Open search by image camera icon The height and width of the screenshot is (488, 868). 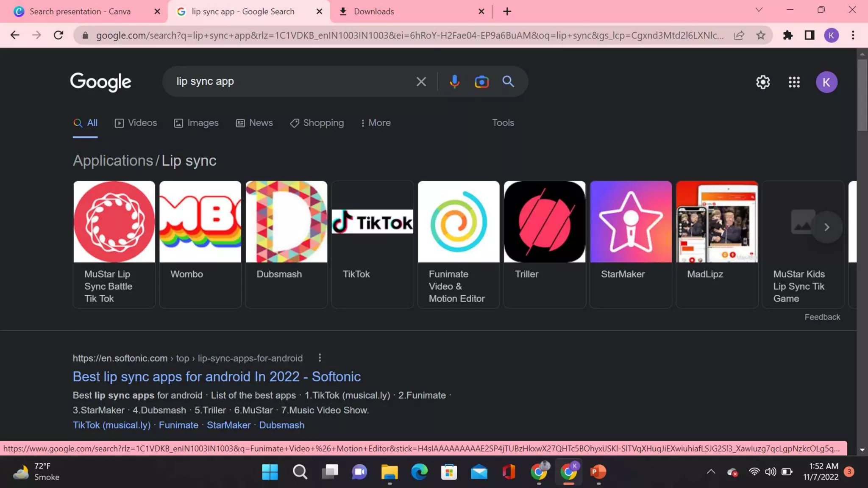(481, 81)
